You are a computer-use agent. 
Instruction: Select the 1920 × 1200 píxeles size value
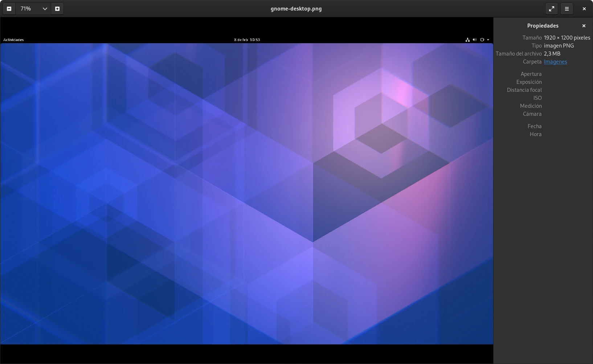pyautogui.click(x=567, y=38)
